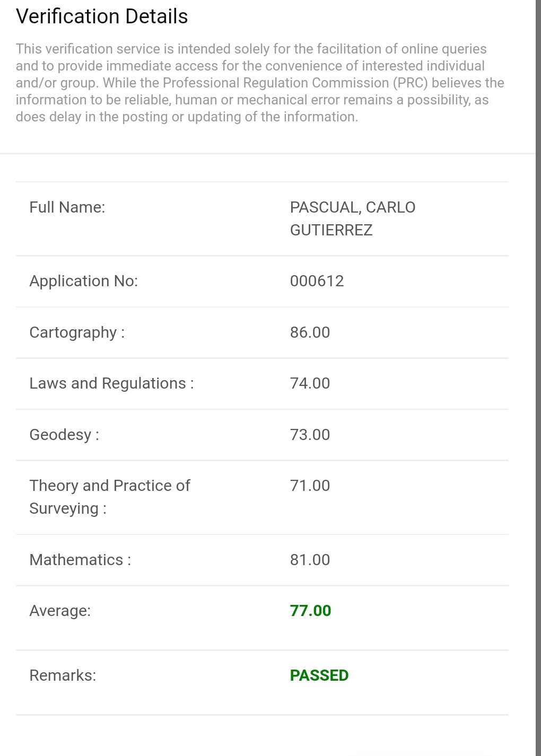Click the Mathematics label
541x756 pixels.
coord(80,560)
